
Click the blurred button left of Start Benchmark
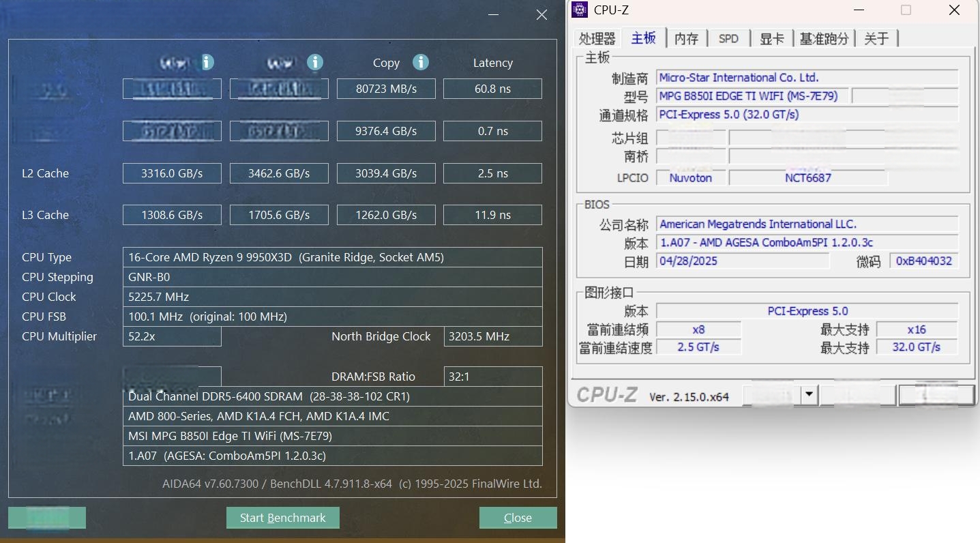47,518
